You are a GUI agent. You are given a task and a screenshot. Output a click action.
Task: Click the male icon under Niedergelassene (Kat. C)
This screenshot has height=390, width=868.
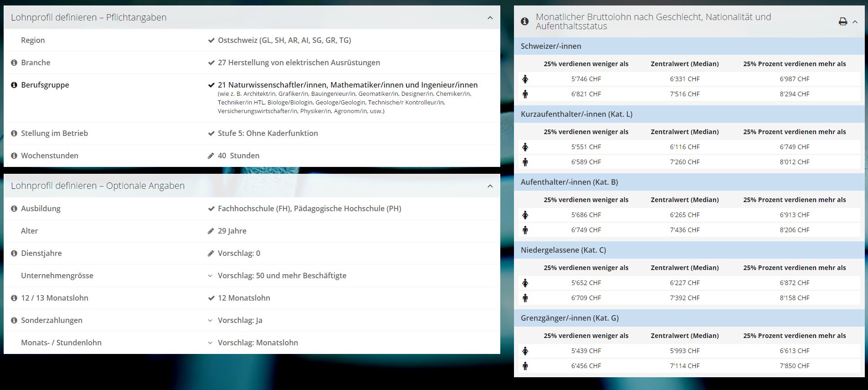click(x=525, y=298)
